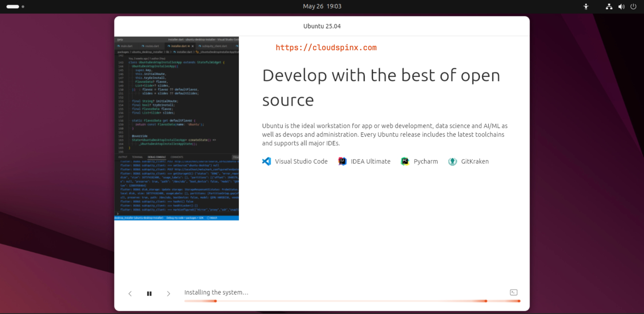Click the volume speaker icon
Image resolution: width=644 pixels, height=314 pixels.
click(621, 7)
